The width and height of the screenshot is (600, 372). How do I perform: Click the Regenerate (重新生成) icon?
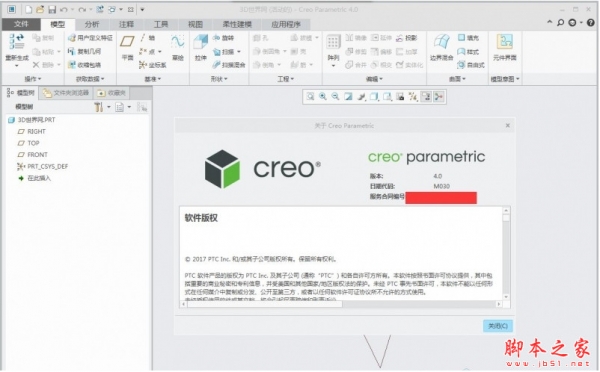tap(17, 41)
